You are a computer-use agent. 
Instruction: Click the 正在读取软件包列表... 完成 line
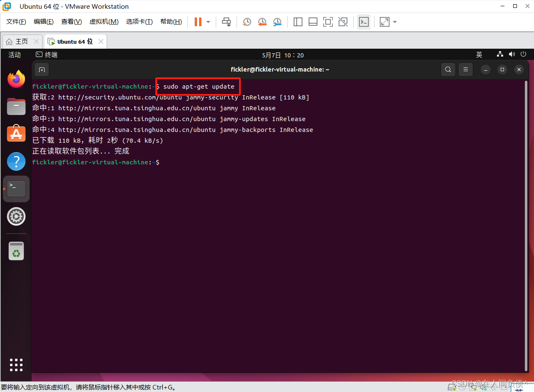coord(81,151)
